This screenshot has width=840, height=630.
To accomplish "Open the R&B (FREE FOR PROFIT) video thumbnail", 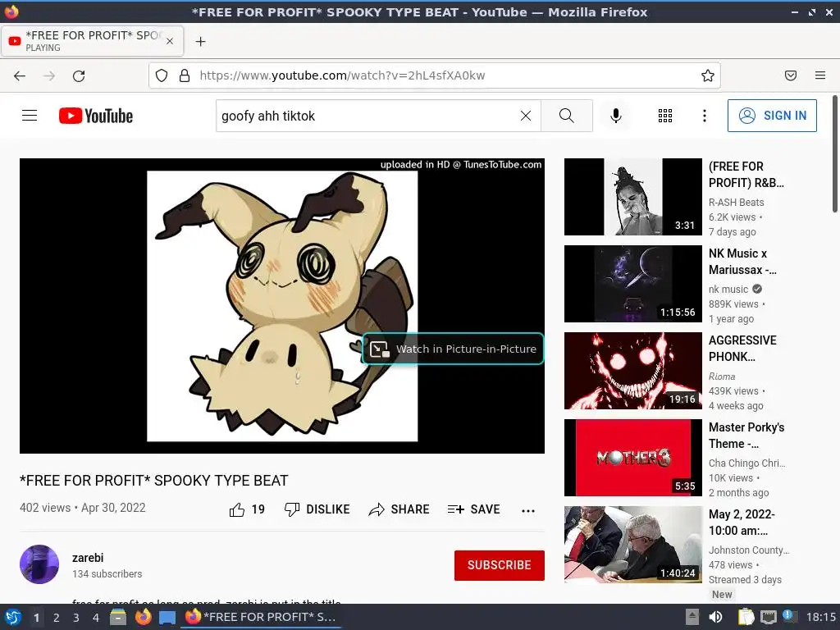I will (632, 197).
